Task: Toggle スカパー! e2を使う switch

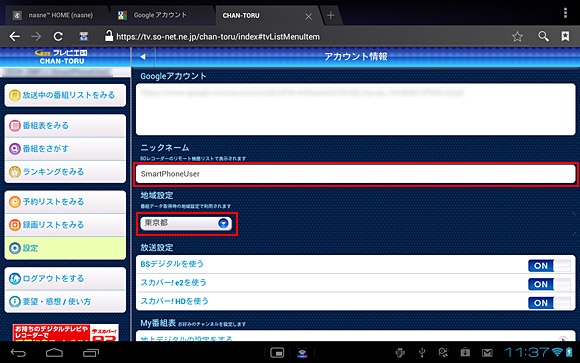Action: coord(549,284)
